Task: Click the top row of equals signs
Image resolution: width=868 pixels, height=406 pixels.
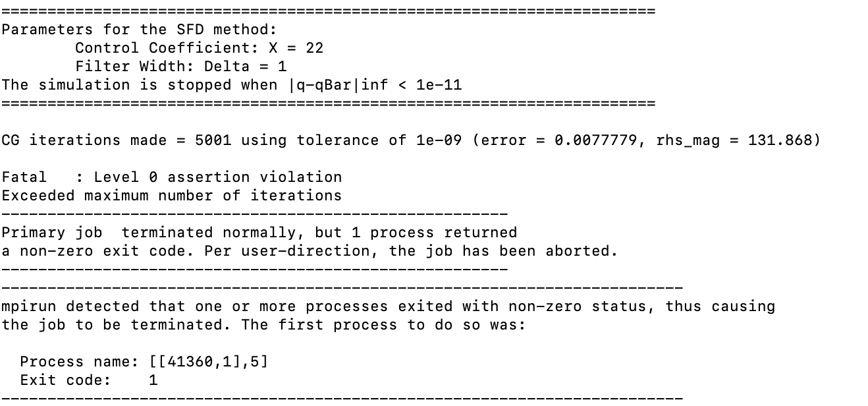Action: (328, 11)
